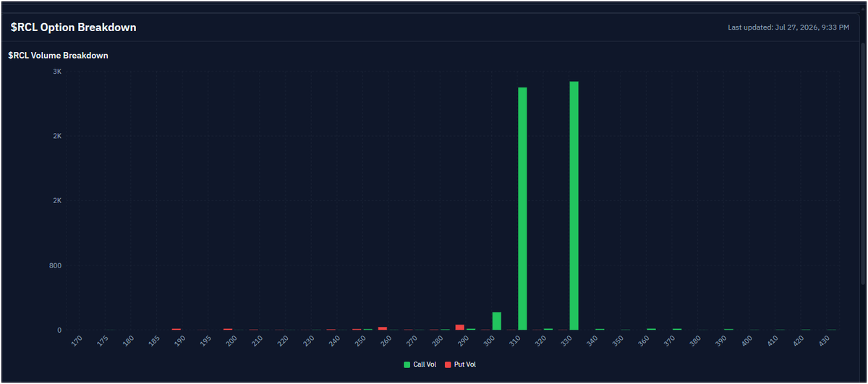
Task: Click the 195 strike label on the x-axis
Action: point(205,341)
